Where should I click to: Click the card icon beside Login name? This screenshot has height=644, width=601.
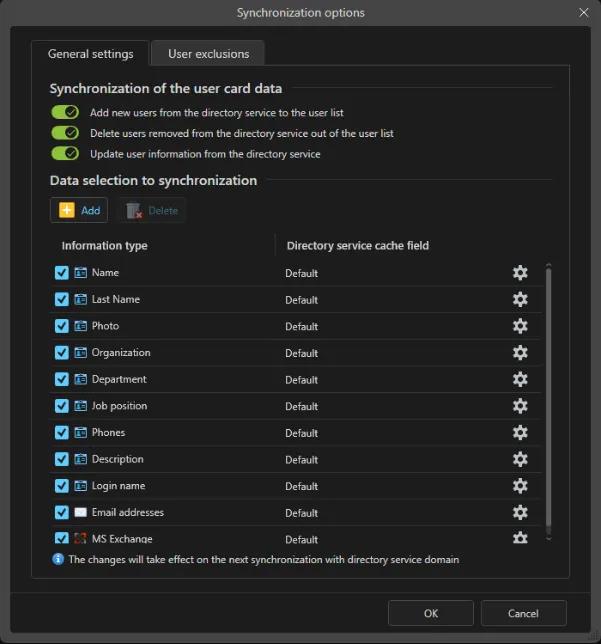[x=81, y=486]
